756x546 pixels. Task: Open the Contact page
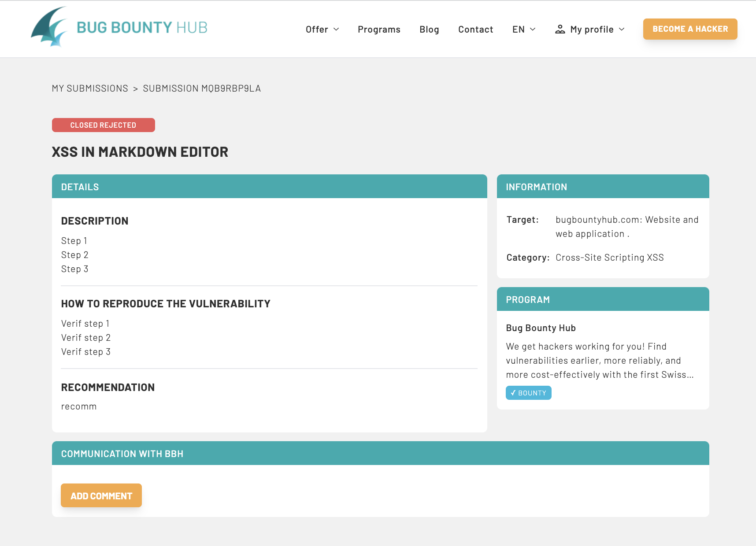coord(475,29)
